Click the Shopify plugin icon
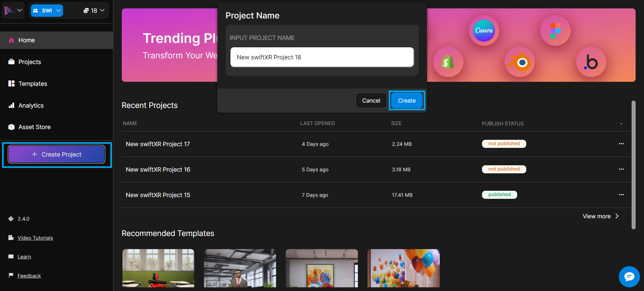 pos(448,62)
